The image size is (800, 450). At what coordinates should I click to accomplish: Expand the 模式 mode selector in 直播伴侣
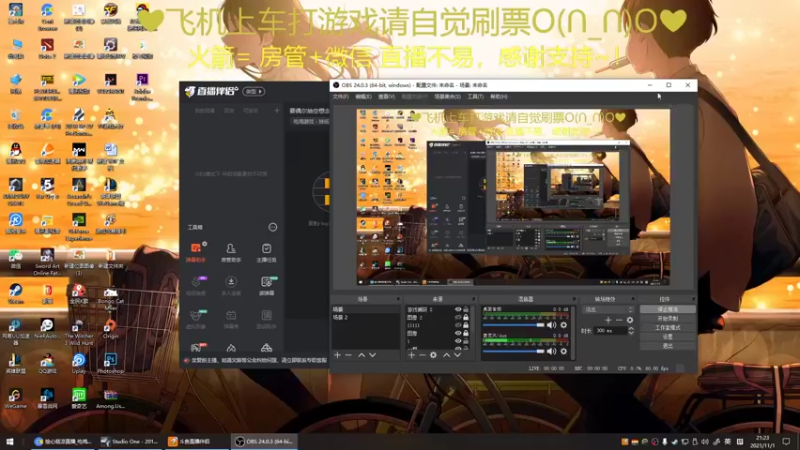tap(254, 91)
